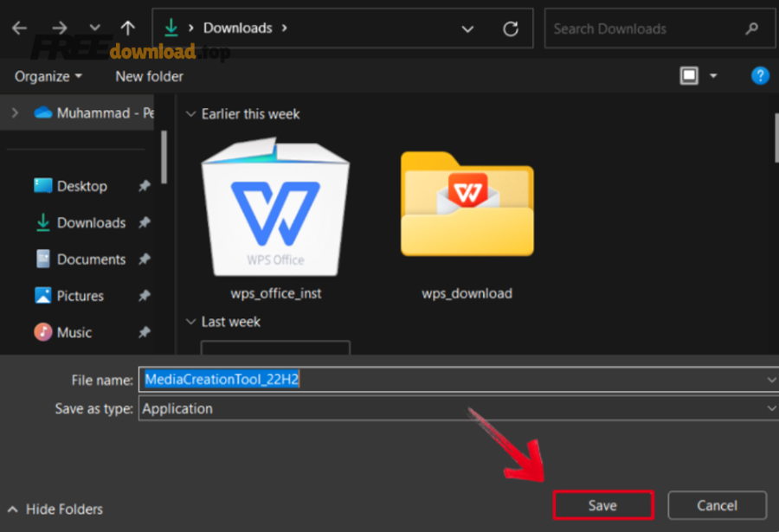Open the File name dropdown arrow
779x532 pixels.
771,380
